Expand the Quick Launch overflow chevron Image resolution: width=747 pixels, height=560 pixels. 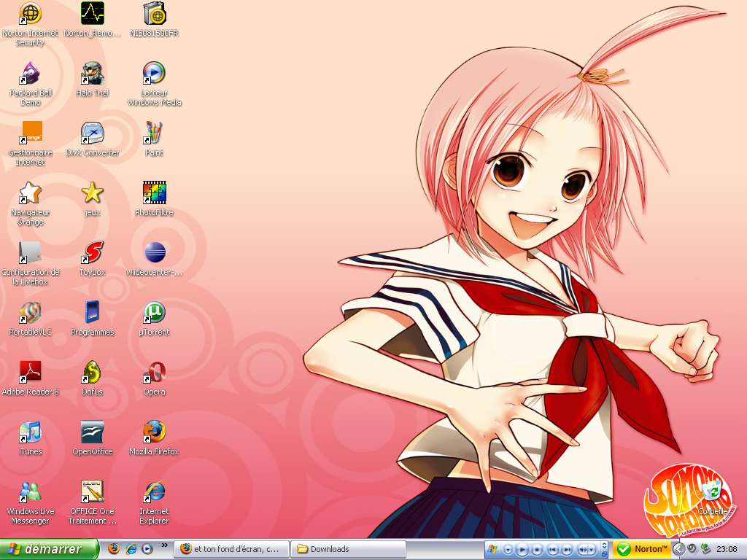click(x=165, y=545)
